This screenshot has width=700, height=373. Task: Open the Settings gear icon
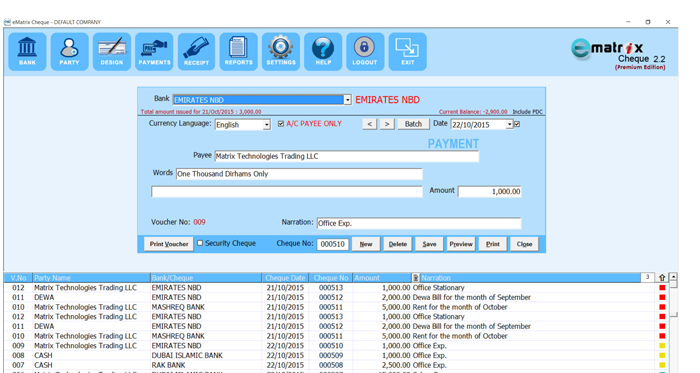[281, 52]
